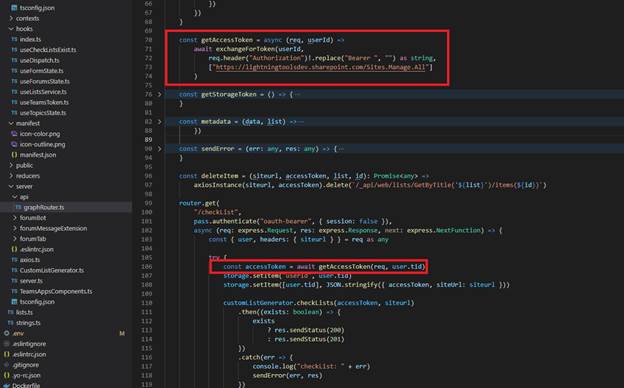Open .yo-rc.json file

tap(26, 375)
